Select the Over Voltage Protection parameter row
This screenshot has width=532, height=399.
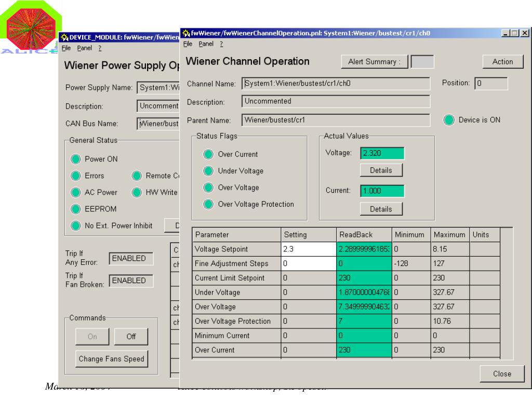click(x=236, y=321)
